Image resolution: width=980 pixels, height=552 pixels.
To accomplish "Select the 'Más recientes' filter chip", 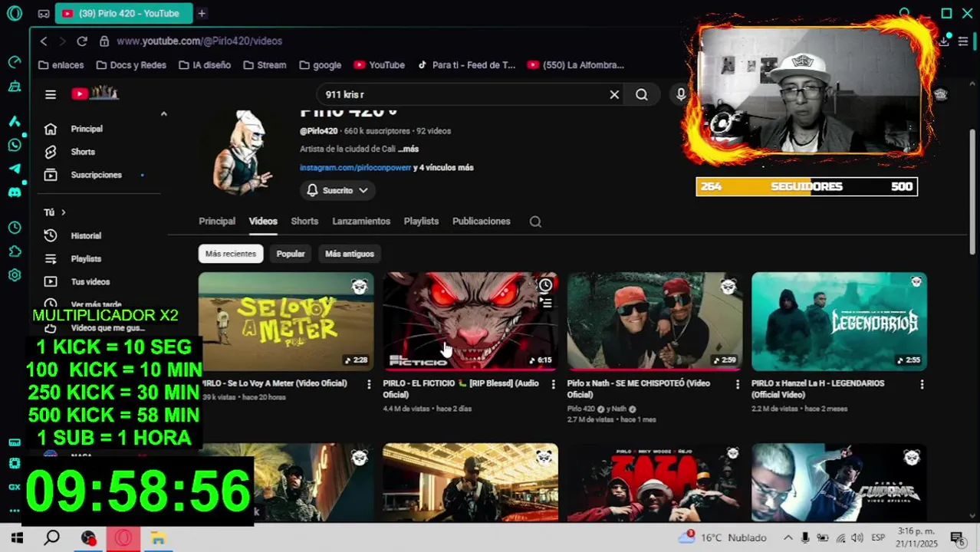I will (x=231, y=254).
